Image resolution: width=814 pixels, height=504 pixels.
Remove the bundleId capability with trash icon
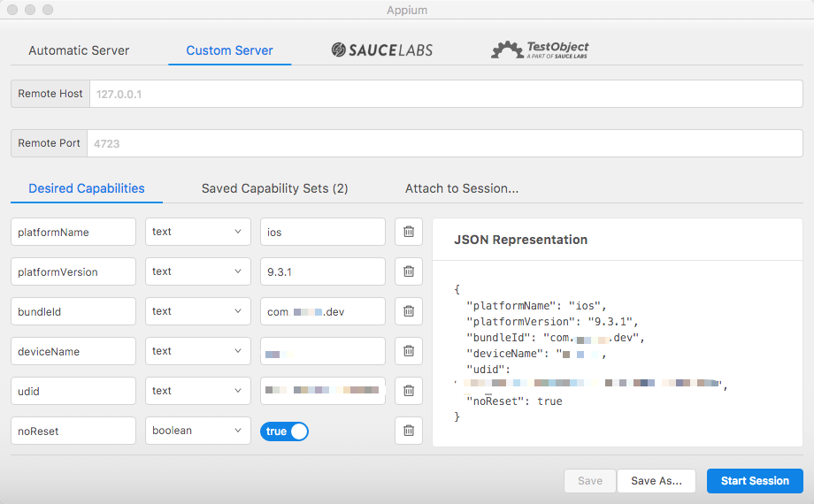tap(409, 311)
